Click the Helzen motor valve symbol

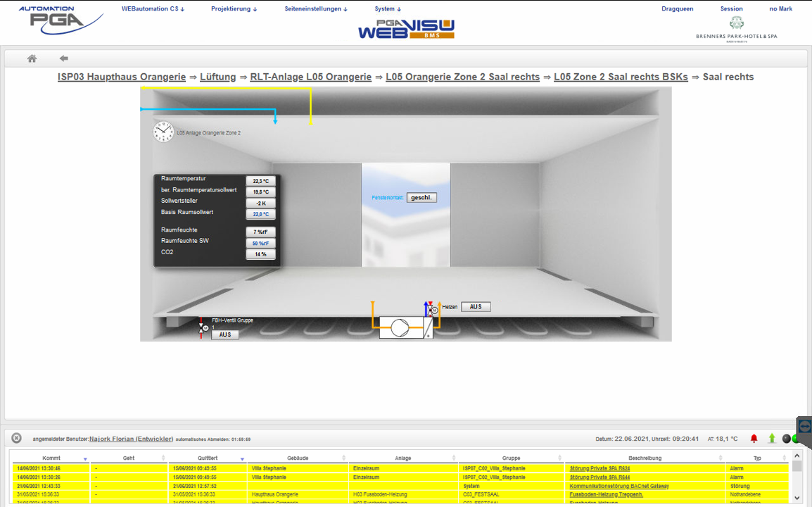pos(431,310)
